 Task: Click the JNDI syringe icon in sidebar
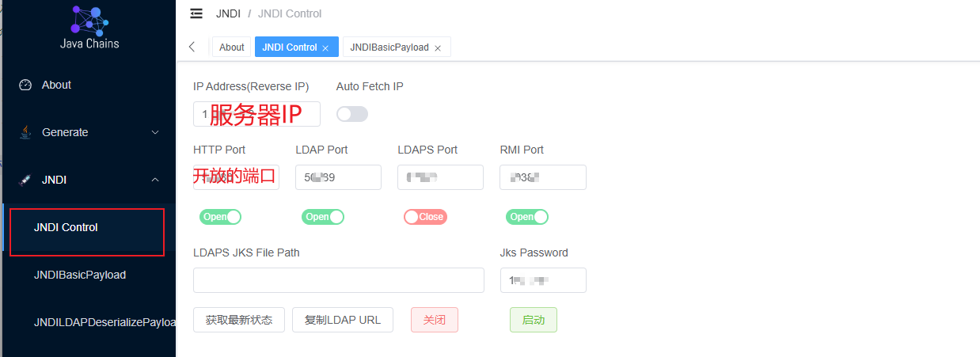point(25,180)
